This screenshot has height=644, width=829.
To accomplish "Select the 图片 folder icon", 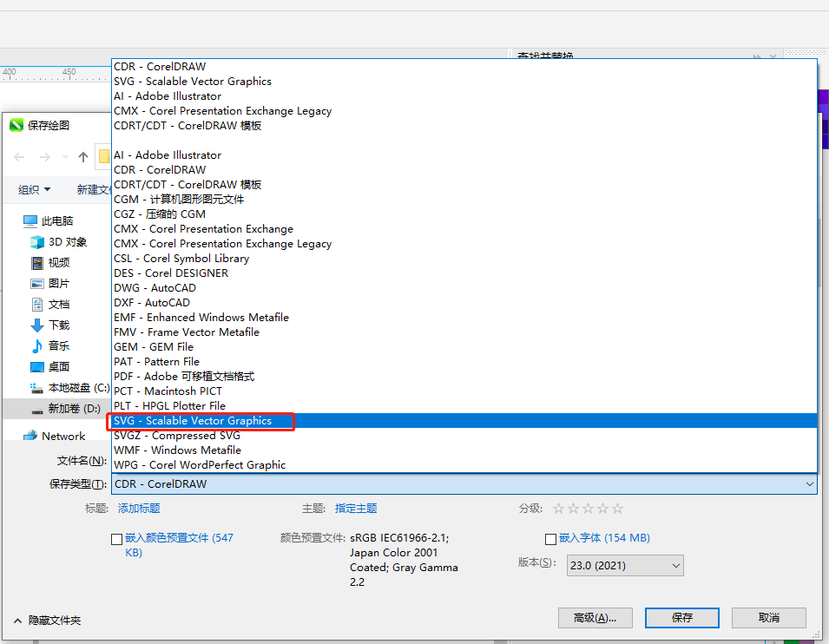I will [x=37, y=284].
